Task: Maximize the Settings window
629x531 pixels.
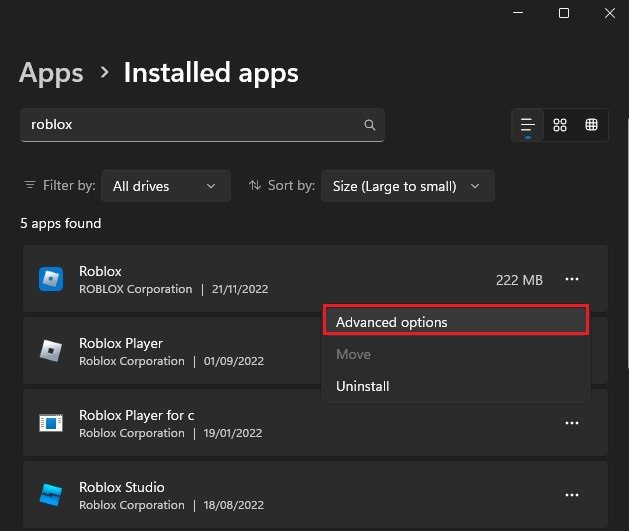Action: click(564, 13)
